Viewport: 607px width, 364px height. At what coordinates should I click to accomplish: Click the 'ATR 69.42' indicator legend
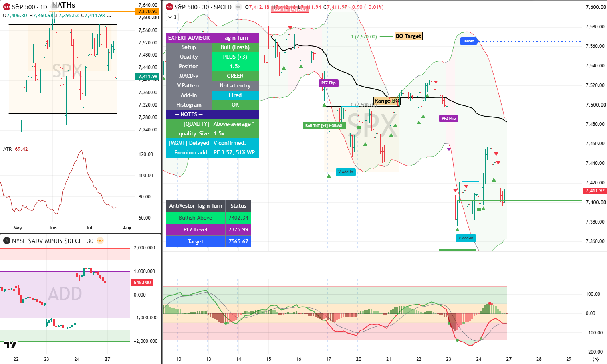pos(16,149)
